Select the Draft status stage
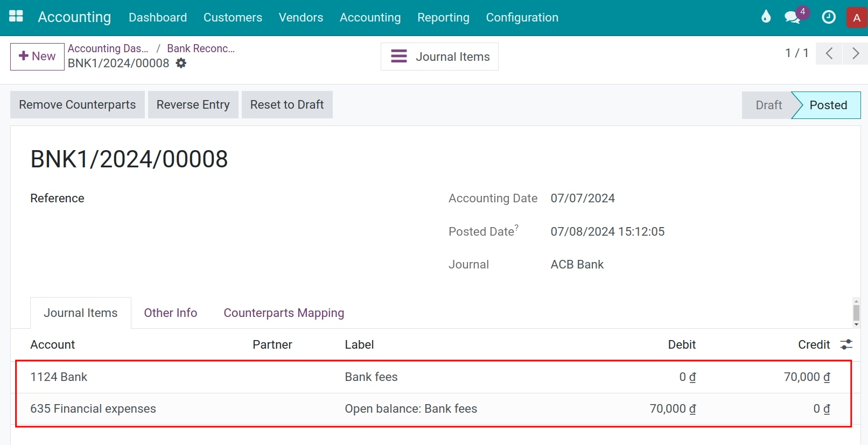Screen dimensions: 868x445 768,105
